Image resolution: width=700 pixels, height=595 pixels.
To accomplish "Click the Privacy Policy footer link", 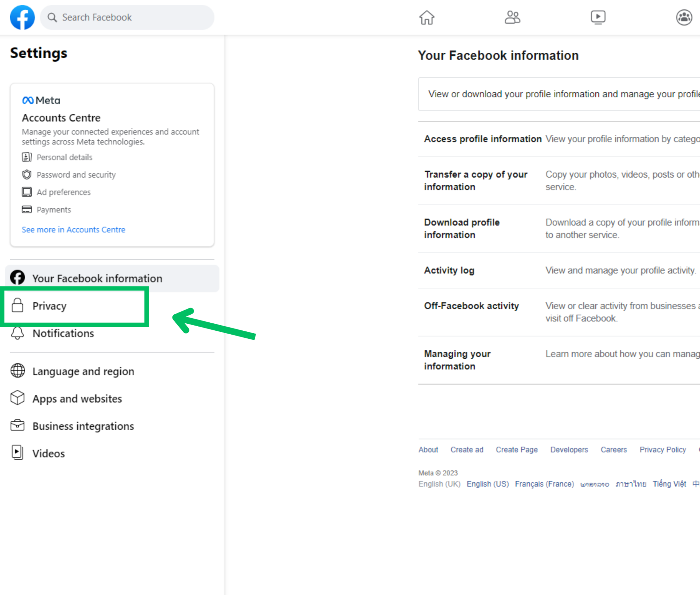I will click(x=662, y=450).
